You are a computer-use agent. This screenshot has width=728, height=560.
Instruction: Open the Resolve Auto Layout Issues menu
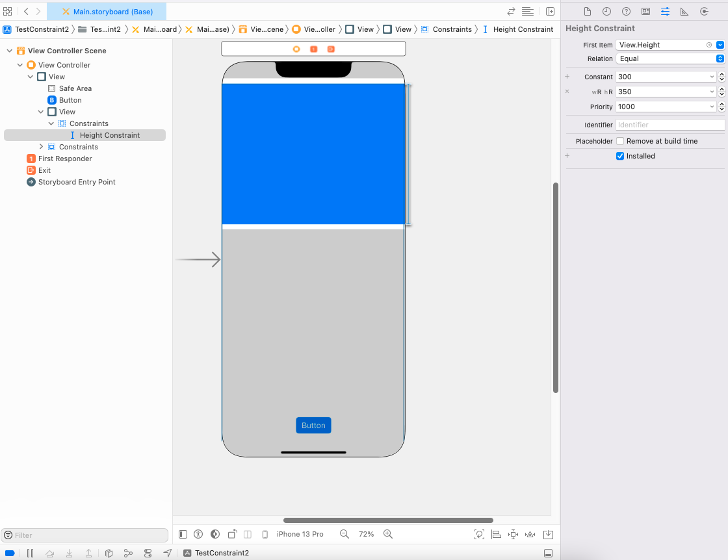coord(530,534)
